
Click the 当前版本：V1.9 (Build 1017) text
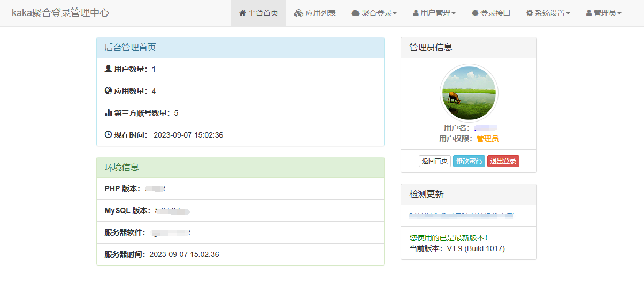tap(457, 248)
